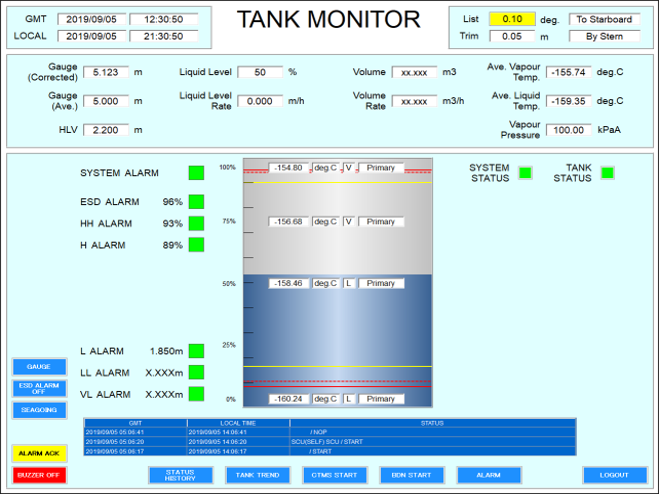
Task: Click the TANK STATUS green indicator
Action: 606,173
